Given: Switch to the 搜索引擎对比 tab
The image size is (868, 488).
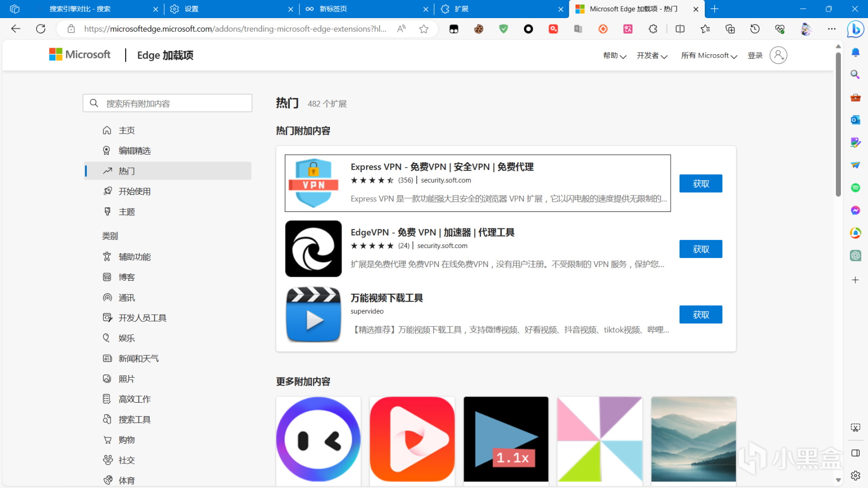Looking at the screenshot, I should click(95, 9).
